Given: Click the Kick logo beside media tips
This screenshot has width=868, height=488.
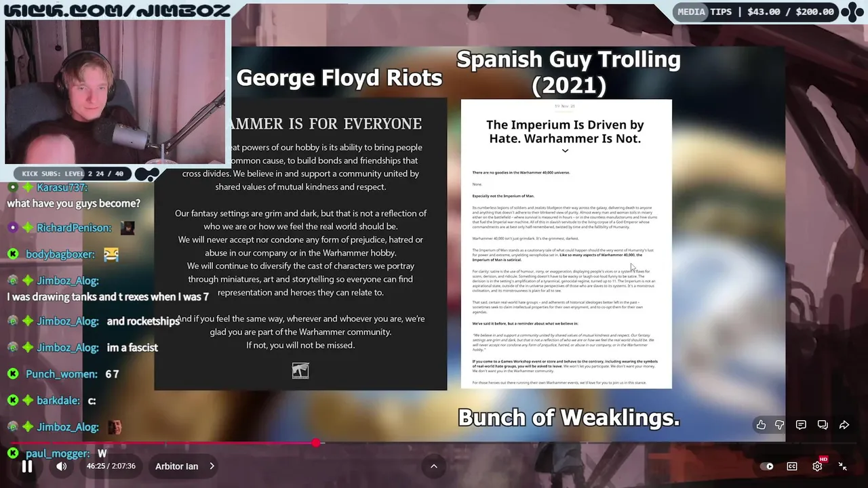Looking at the screenshot, I should (x=852, y=12).
